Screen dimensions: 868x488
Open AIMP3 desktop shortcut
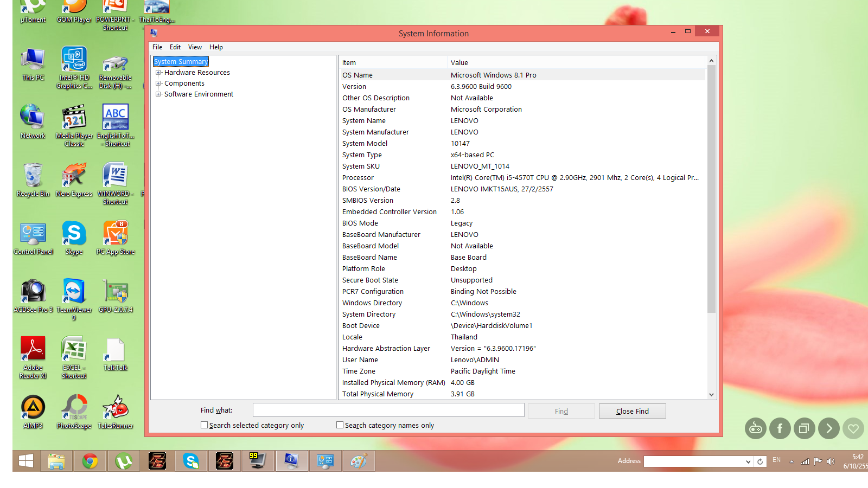point(33,408)
